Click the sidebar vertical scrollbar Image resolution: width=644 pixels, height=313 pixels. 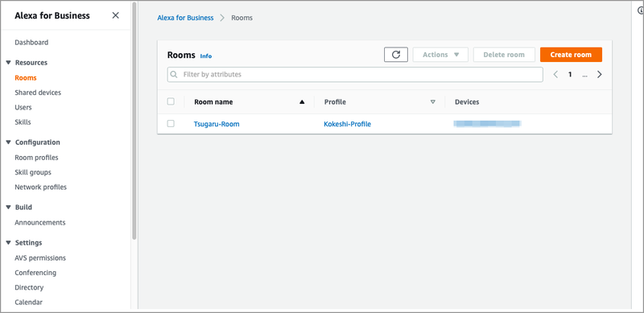click(x=134, y=121)
